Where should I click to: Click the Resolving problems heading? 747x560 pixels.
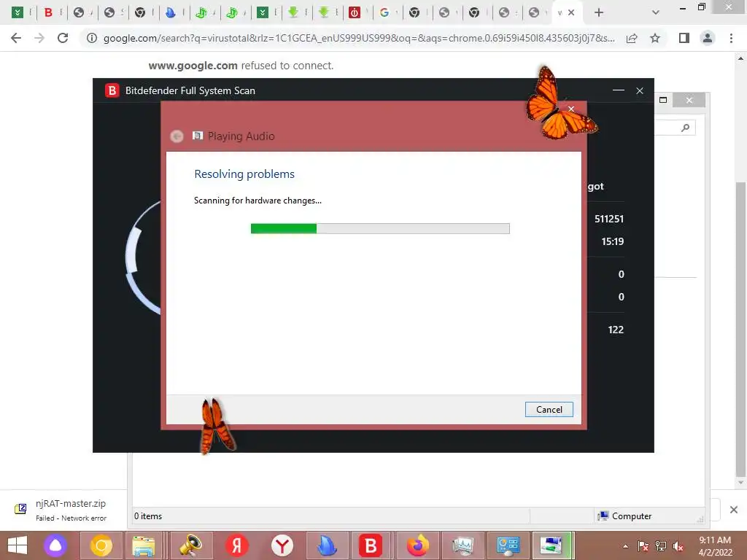click(244, 174)
